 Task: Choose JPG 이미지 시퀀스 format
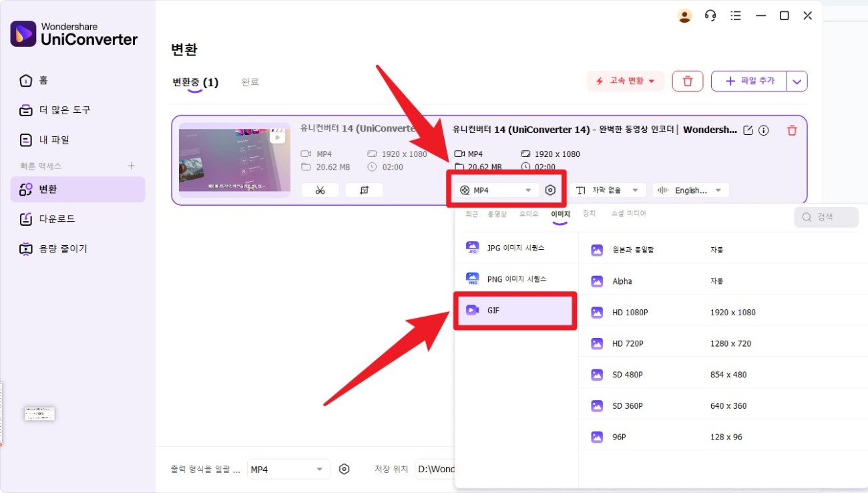point(516,248)
